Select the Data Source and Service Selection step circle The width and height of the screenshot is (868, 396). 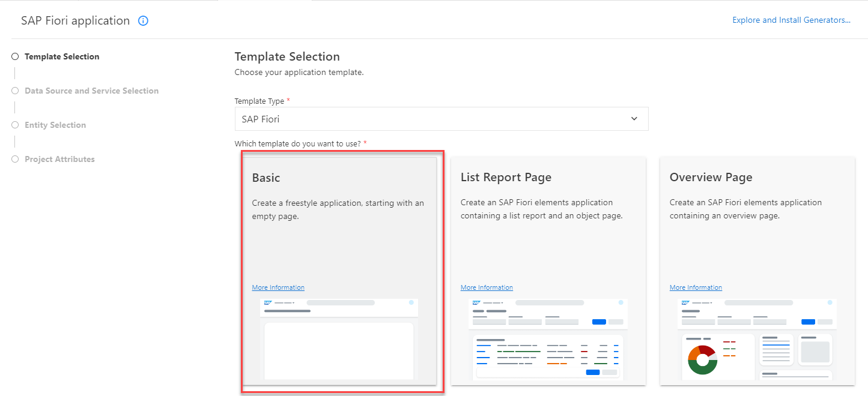(x=14, y=90)
